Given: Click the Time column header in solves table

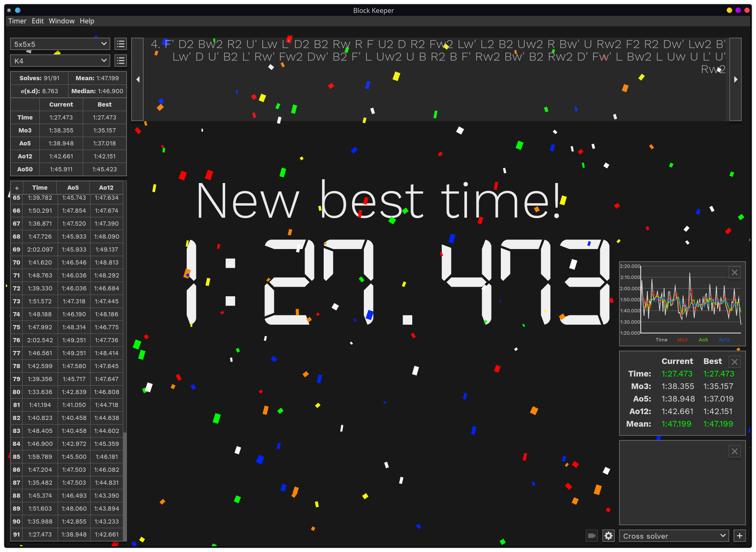Looking at the screenshot, I should coord(40,188).
